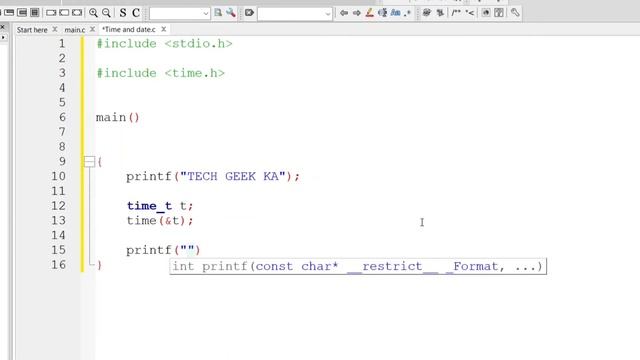This screenshot has width=640, height=360.
Task: Click the third rectangle frame icon
Action: click(x=77, y=13)
